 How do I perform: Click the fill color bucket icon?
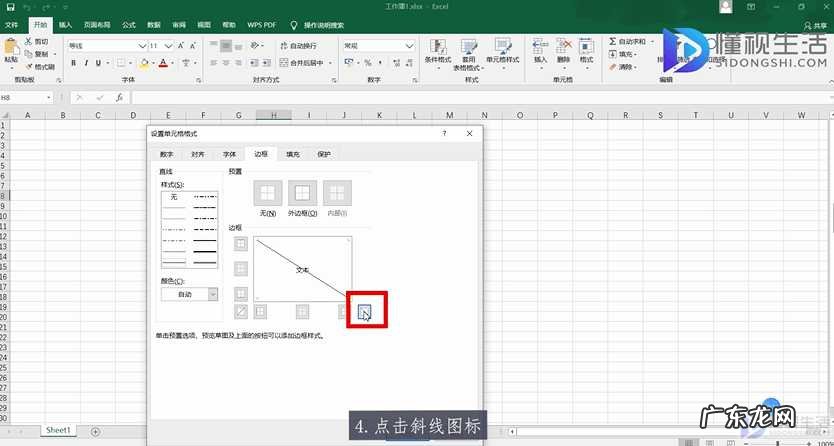click(144, 63)
